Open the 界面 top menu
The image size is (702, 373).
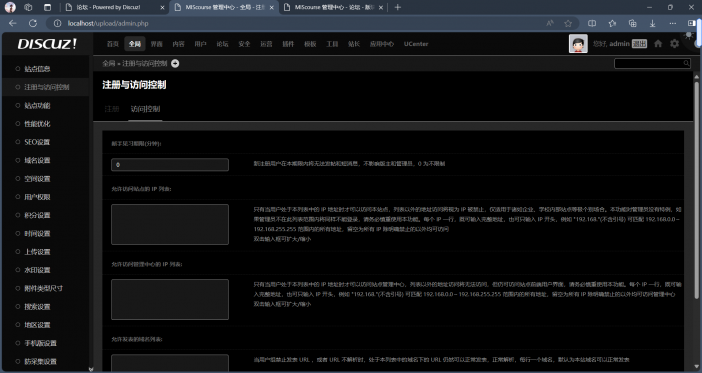pos(156,44)
